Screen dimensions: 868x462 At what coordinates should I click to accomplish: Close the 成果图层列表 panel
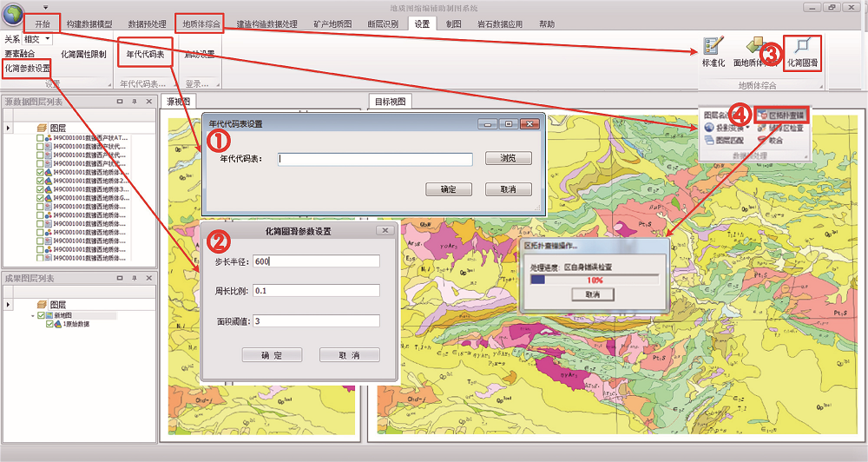point(149,278)
